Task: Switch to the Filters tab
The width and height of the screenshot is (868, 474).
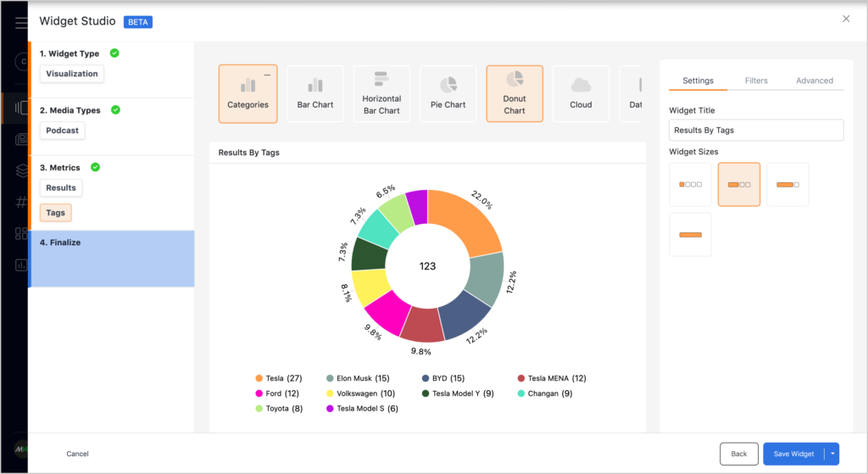Action: [755, 81]
